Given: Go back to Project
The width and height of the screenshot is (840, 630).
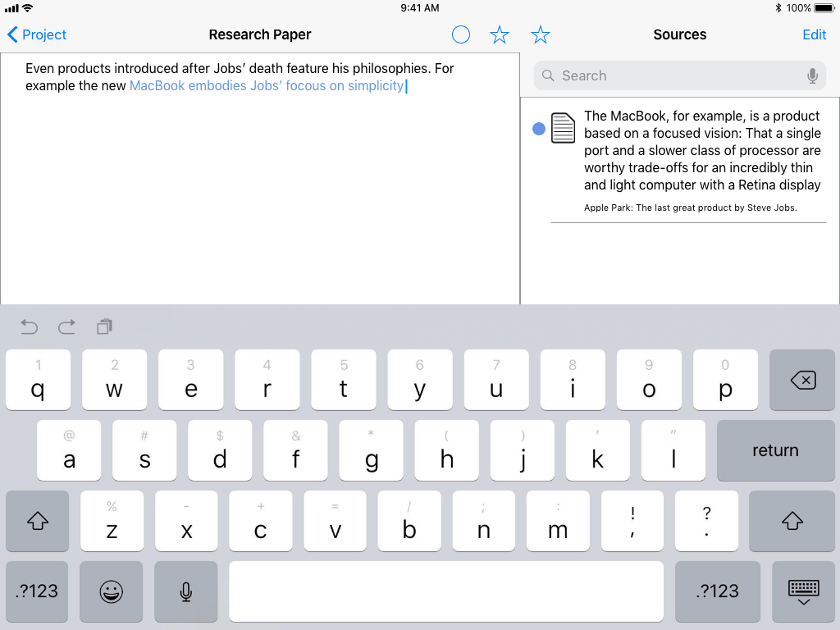Looking at the screenshot, I should (x=36, y=34).
